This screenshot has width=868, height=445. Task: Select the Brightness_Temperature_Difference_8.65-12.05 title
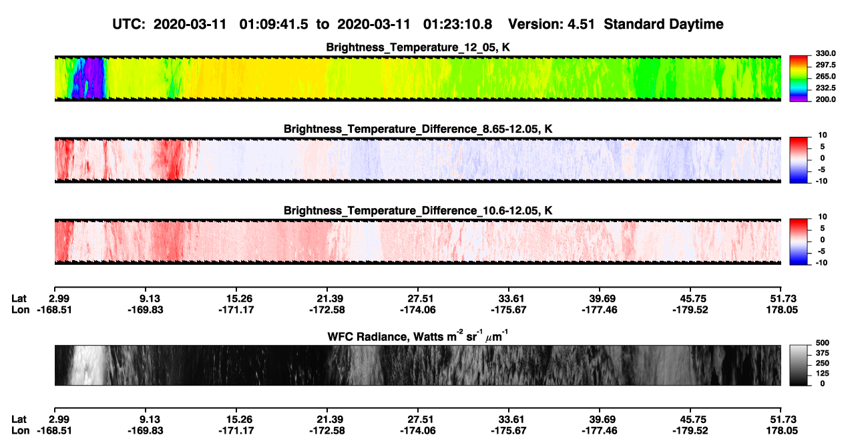pos(418,129)
